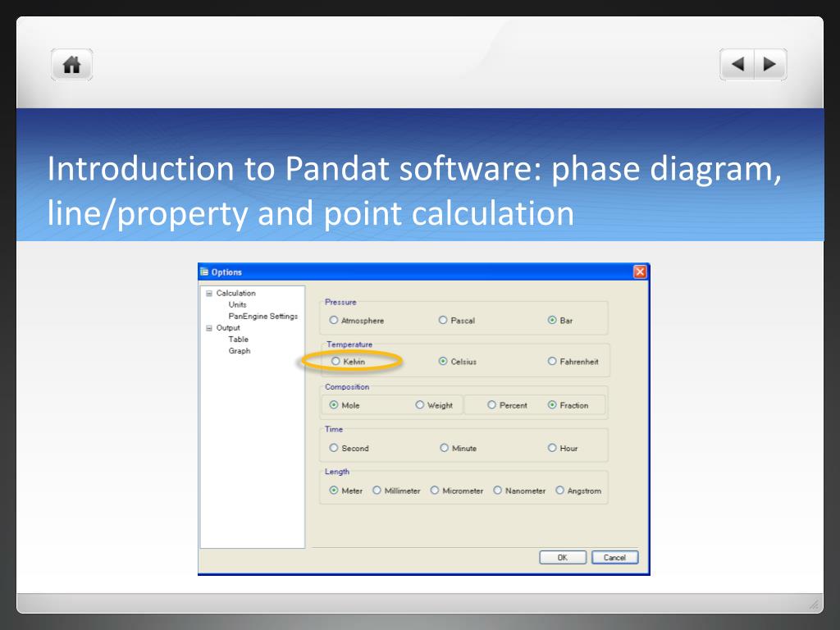Click the Options dialog title bar
This screenshot has width=840, height=630.
pyautogui.click(x=424, y=272)
